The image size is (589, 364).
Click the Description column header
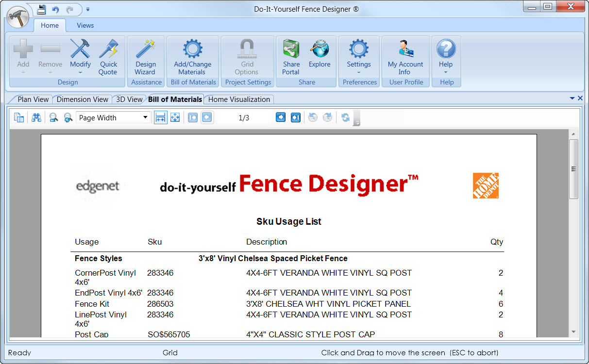[267, 242]
